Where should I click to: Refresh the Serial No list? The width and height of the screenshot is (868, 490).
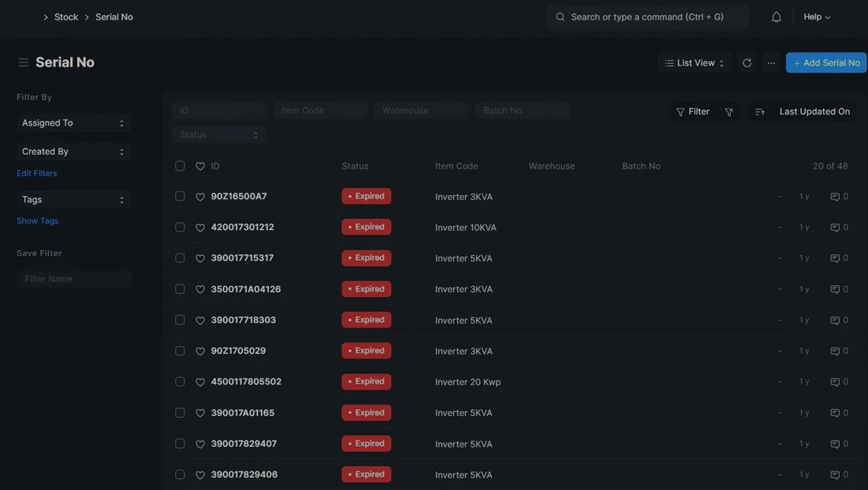[747, 63]
